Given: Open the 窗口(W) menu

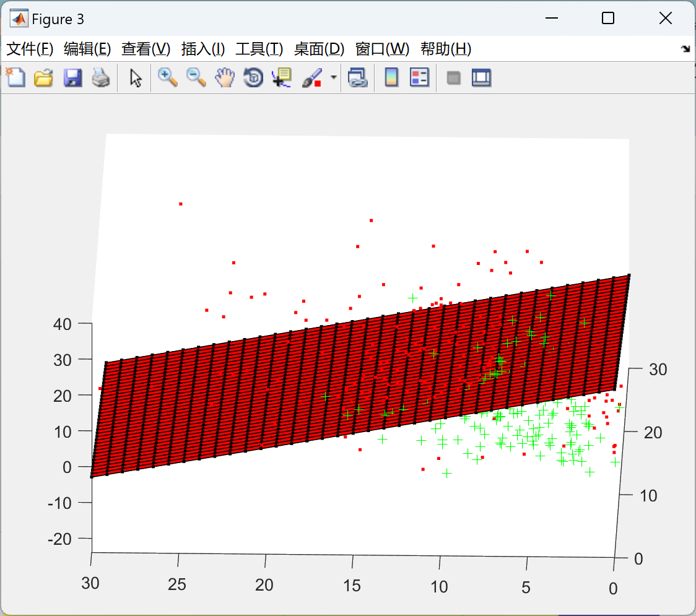Looking at the screenshot, I should pos(382,49).
